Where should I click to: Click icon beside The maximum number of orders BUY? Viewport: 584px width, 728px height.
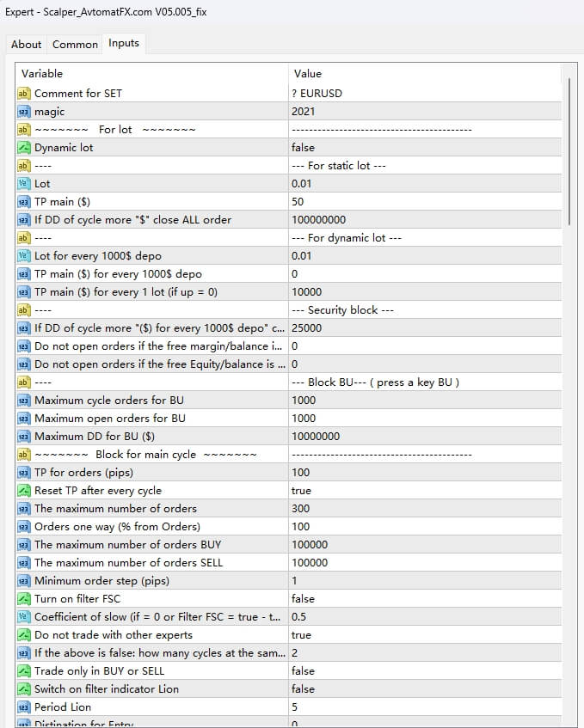click(23, 545)
